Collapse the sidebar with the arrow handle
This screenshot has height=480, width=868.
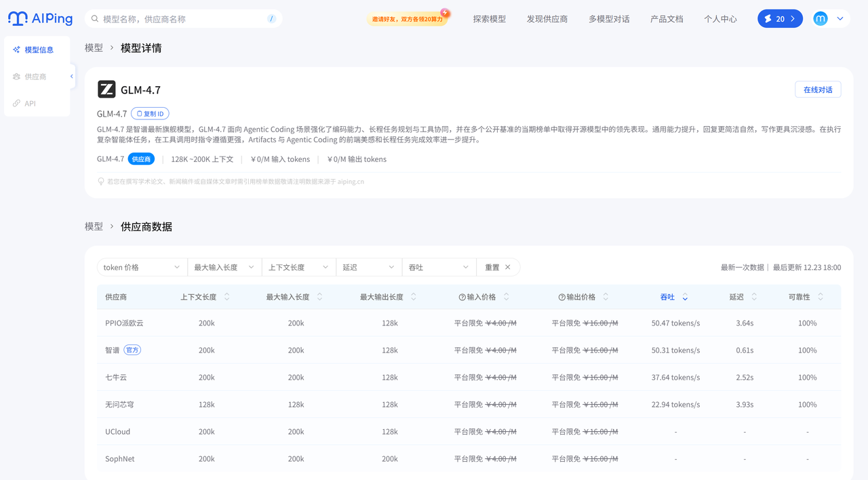(72, 77)
